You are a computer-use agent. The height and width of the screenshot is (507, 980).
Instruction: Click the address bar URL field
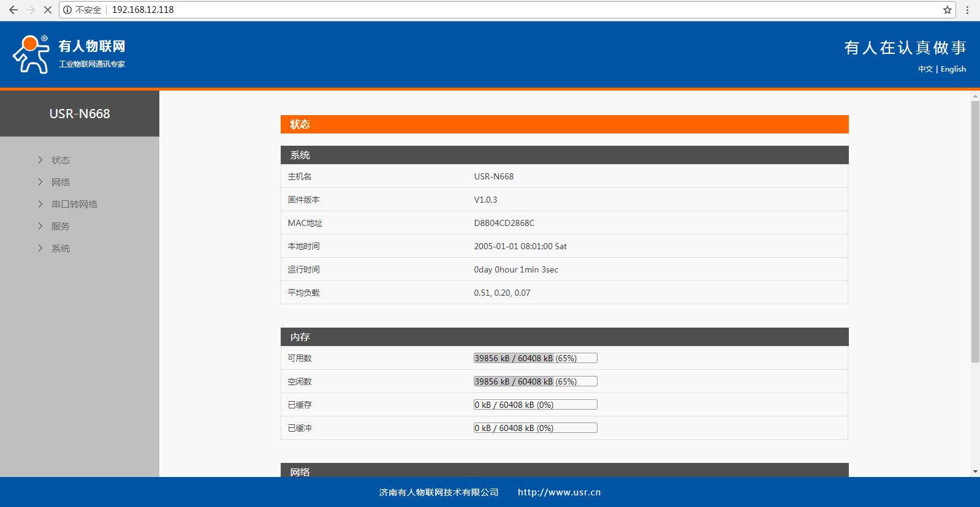click(490, 10)
